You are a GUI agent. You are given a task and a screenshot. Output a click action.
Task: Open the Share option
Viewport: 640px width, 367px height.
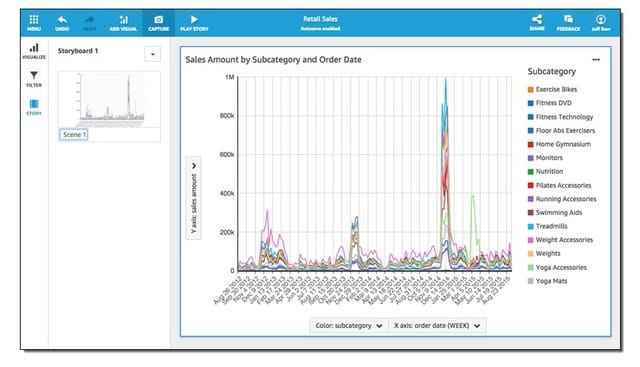point(537,23)
